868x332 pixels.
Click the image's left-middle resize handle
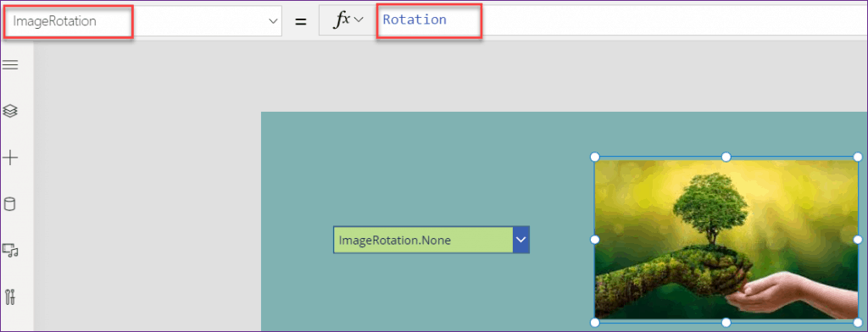click(595, 240)
